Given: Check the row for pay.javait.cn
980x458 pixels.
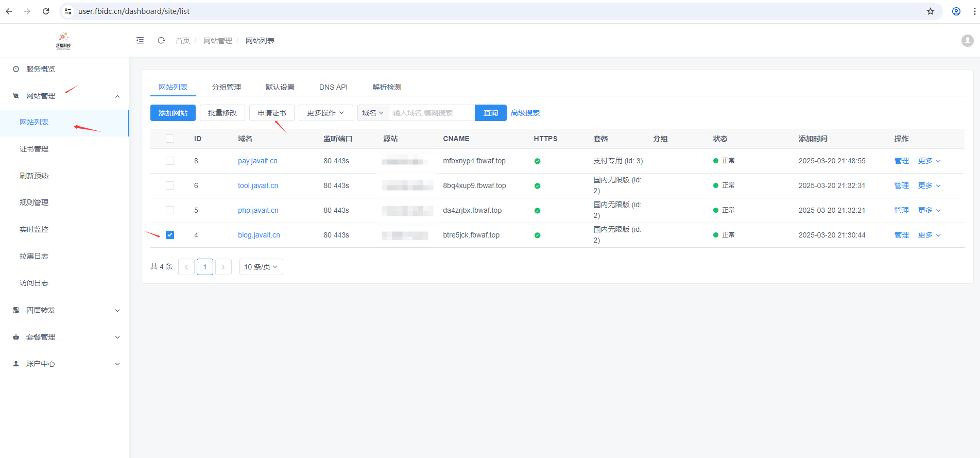Looking at the screenshot, I should pyautogui.click(x=170, y=161).
